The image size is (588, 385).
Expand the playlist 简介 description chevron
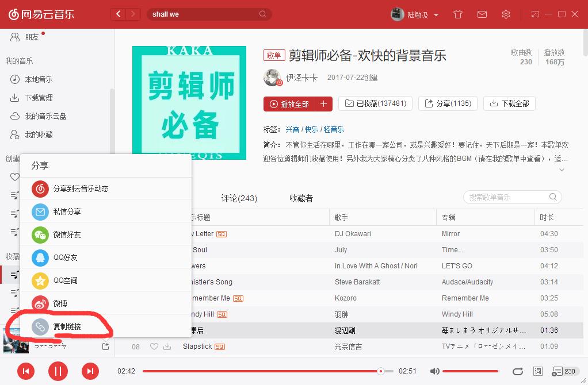click(562, 170)
